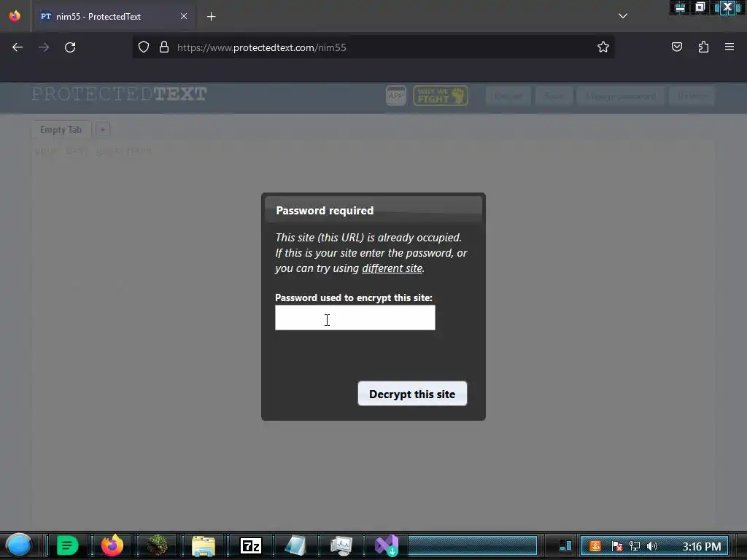This screenshot has height=560, width=747.
Task: Click the ProtectedText logo
Action: pos(119,94)
